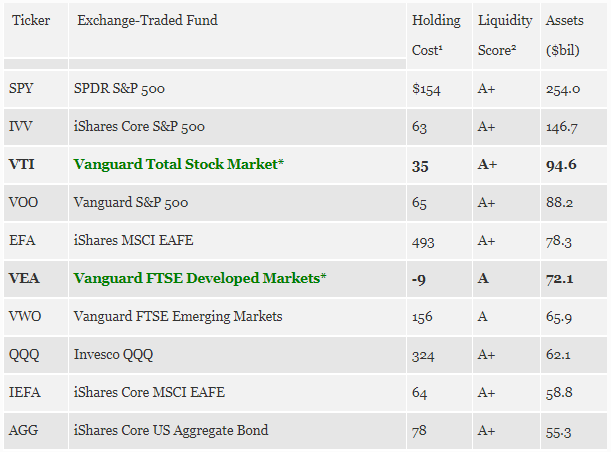Click the Invesco QQQ fund name

pyautogui.click(x=113, y=355)
